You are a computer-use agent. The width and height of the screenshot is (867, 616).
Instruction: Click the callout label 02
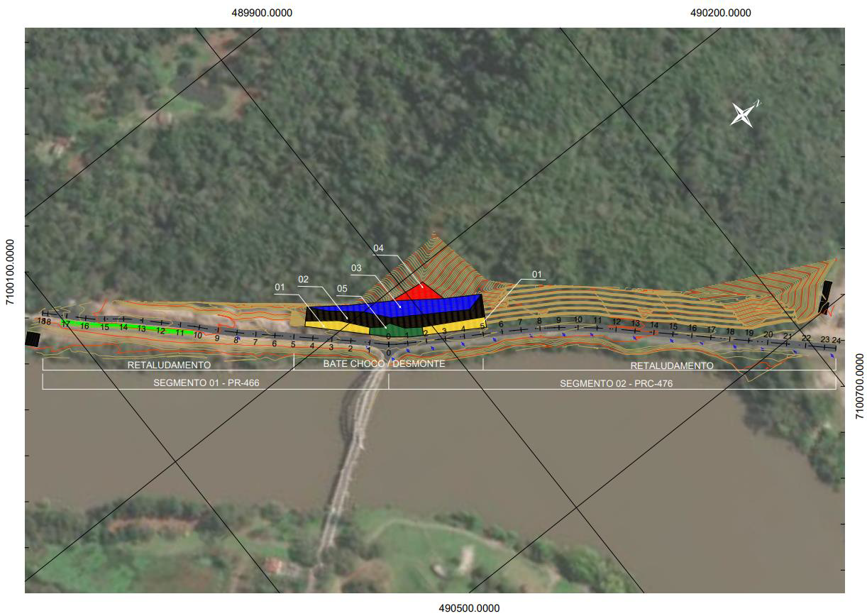coord(304,280)
